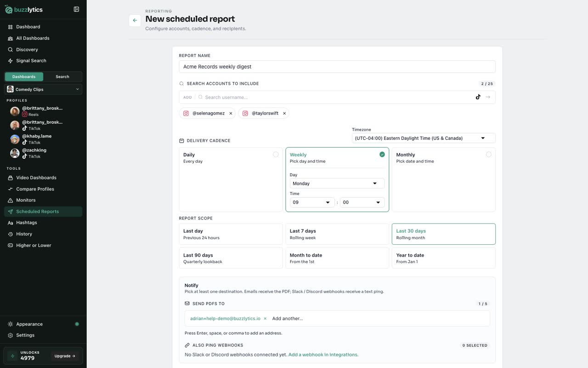The image size is (588, 368).
Task: Open Dashboard in the sidebar
Action: [43, 27]
